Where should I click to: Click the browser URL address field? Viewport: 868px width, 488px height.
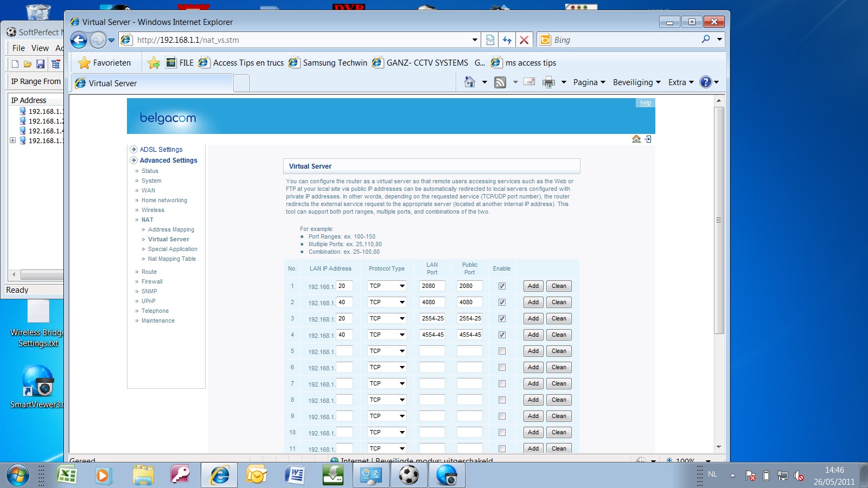click(302, 40)
